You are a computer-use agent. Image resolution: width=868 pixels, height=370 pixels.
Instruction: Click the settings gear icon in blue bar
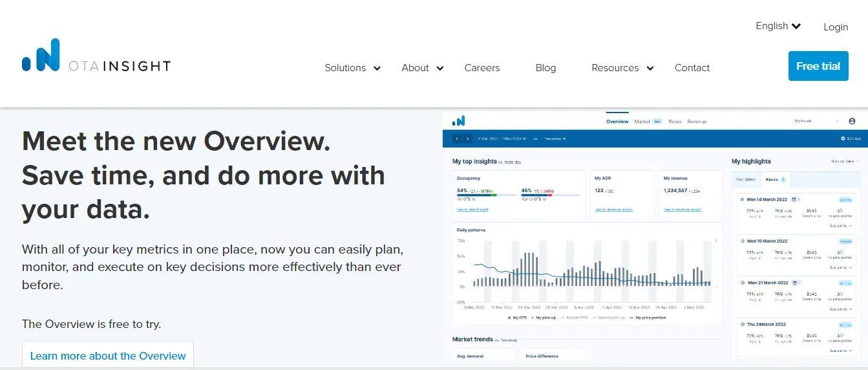click(x=843, y=138)
